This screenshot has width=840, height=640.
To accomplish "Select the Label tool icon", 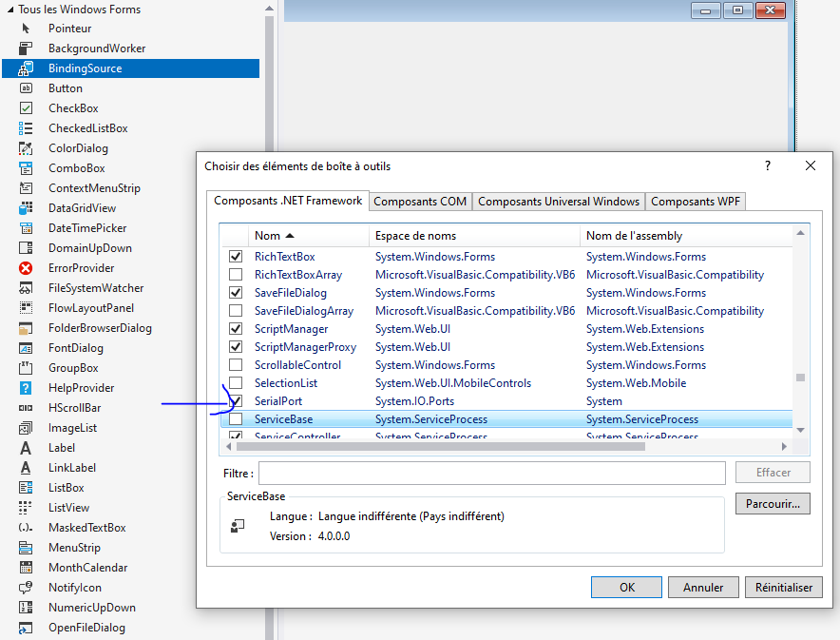I will pyautogui.click(x=27, y=448).
